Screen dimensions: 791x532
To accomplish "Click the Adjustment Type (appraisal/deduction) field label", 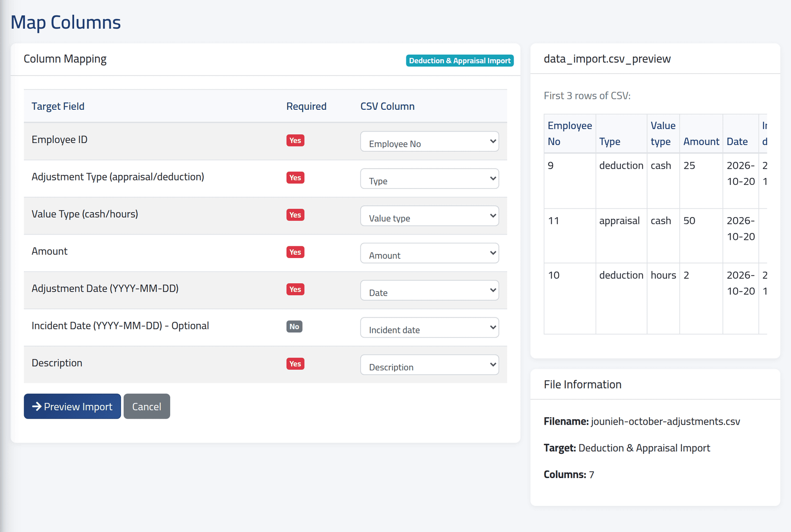I will (118, 177).
